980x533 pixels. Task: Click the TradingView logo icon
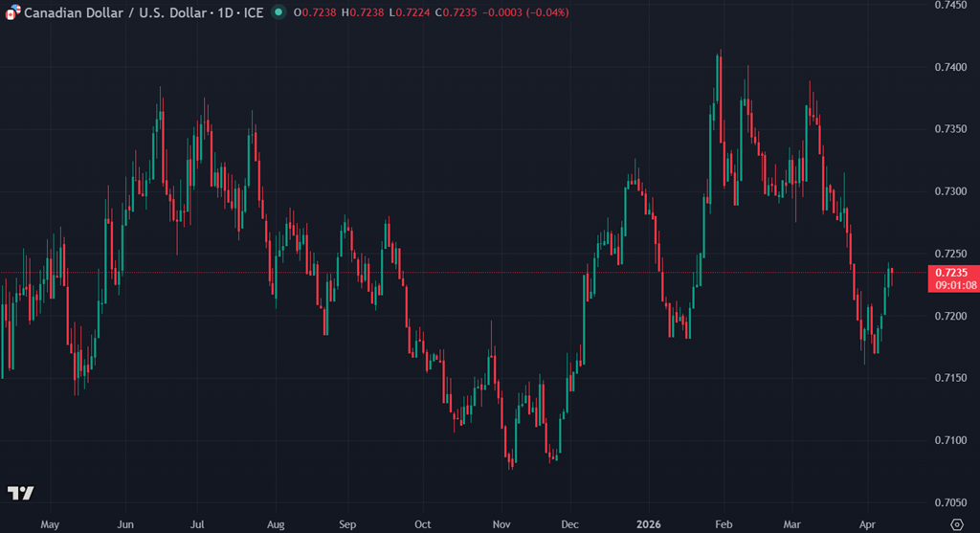[21, 493]
